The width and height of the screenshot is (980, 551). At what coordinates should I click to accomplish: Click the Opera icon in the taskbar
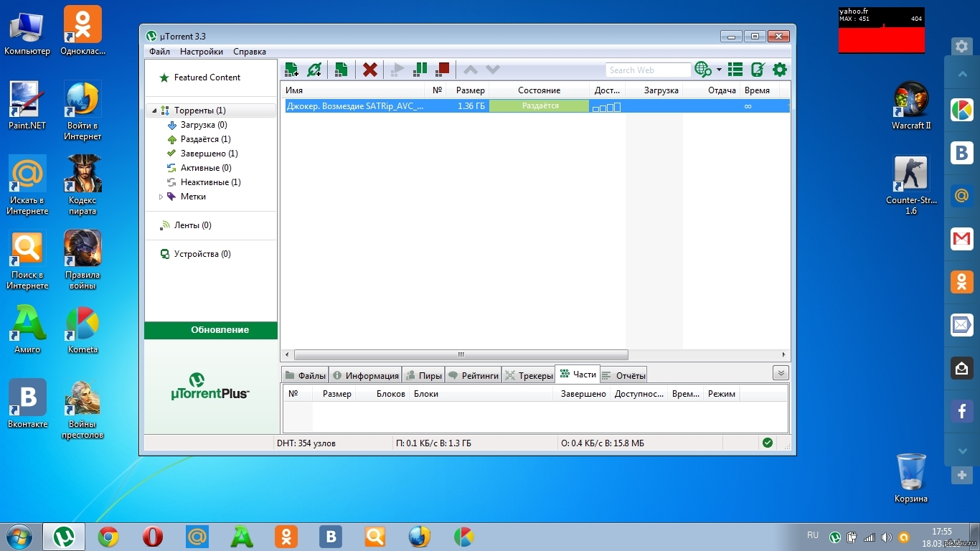pyautogui.click(x=153, y=537)
